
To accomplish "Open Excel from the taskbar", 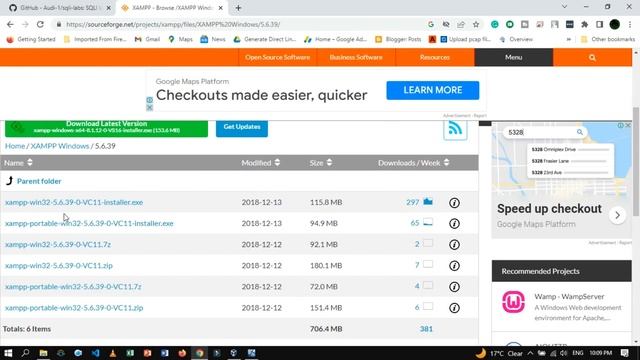I will 130,353.
